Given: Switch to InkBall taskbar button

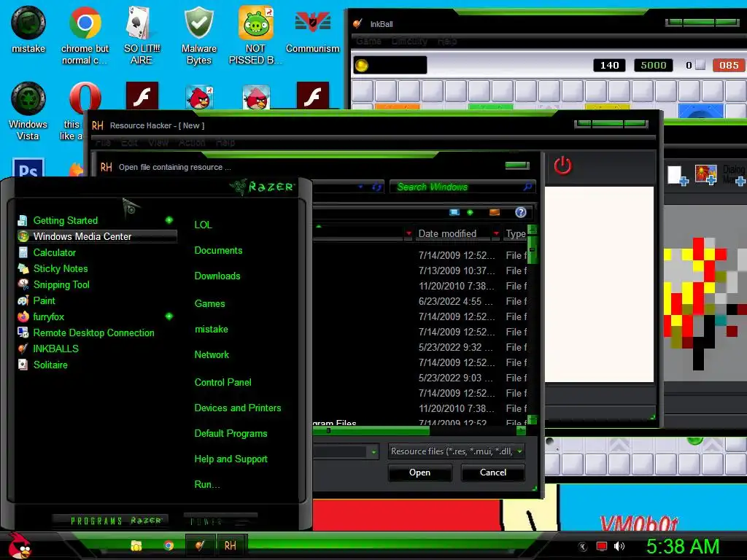Looking at the screenshot, I should coord(200,545).
